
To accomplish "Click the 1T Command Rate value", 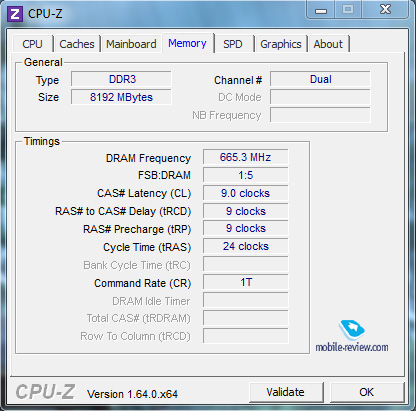I will 246,282.
